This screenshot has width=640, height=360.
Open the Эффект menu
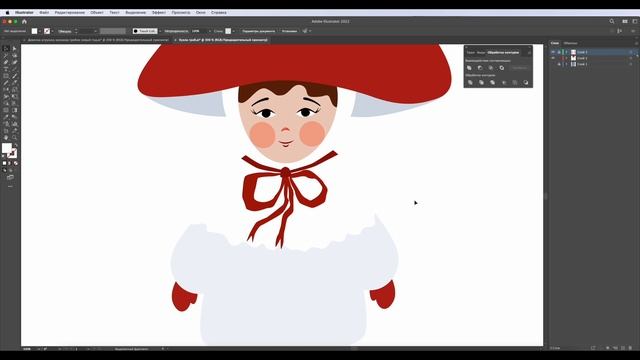point(159,13)
